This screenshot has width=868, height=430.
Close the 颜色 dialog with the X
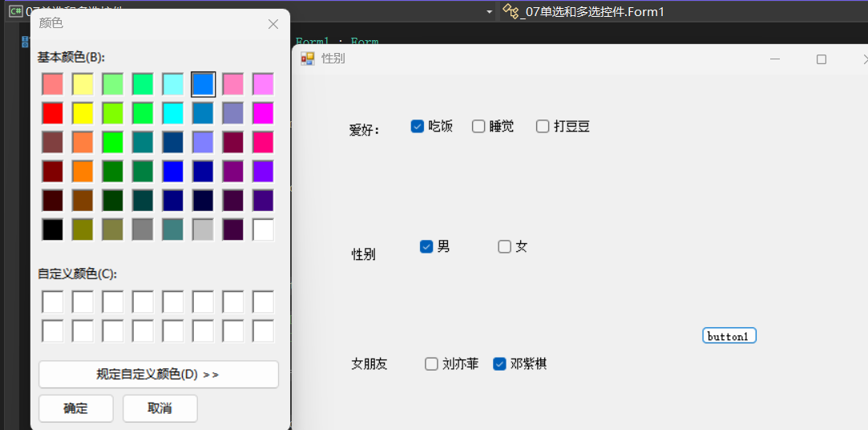(x=273, y=24)
